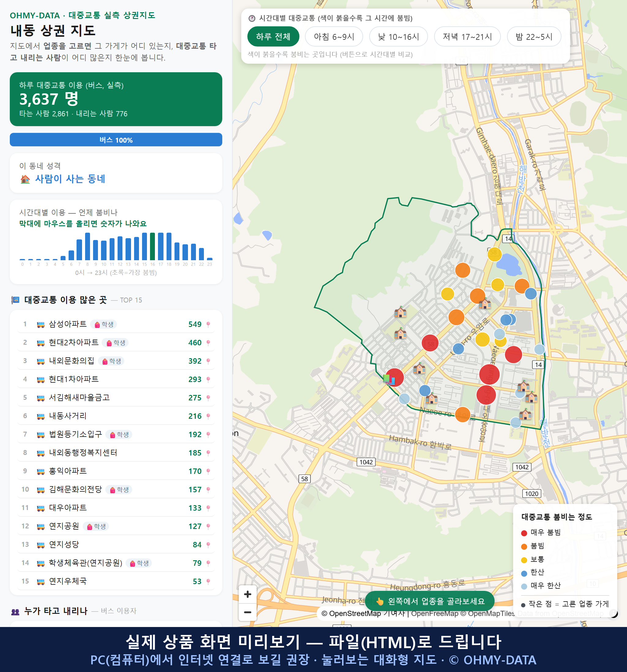The image size is (627, 672).
Task: Click the pin icon on 연지성당 row
Action: point(208,545)
